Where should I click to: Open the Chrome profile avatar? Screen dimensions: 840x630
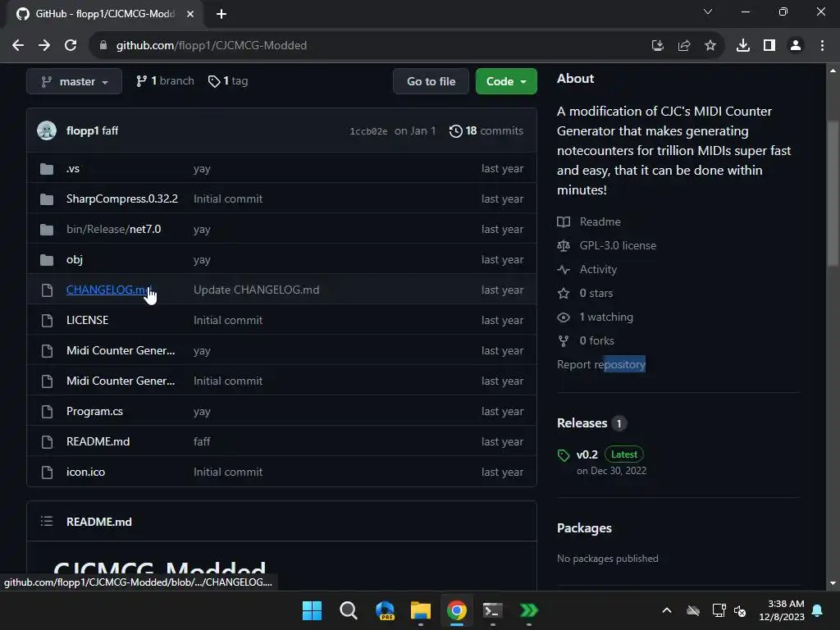796,46
